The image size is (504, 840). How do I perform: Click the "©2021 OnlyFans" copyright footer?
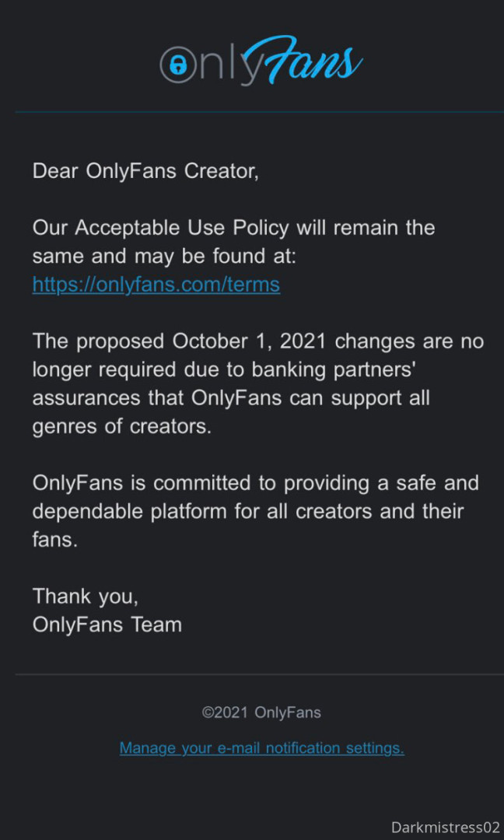click(x=261, y=712)
